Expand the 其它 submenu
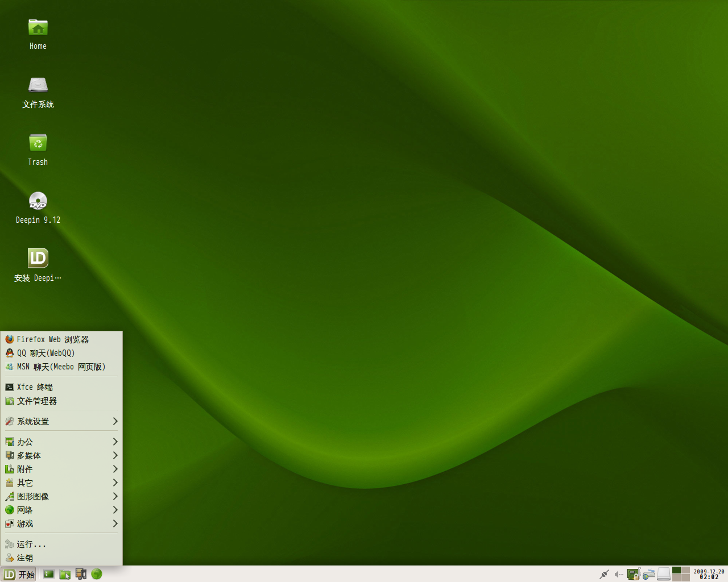Viewport: 728px width, 582px height. 61,483
